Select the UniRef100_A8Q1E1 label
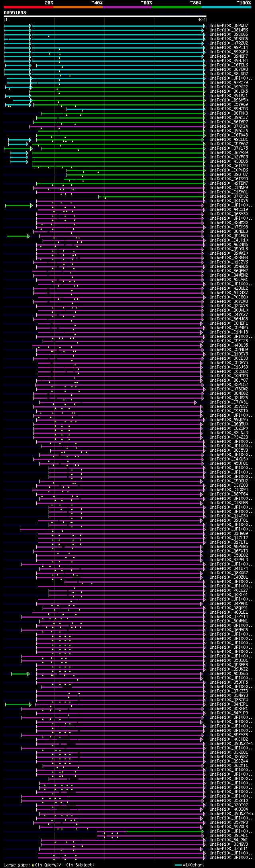Viewport: 255px width, 868px height. 229,612
